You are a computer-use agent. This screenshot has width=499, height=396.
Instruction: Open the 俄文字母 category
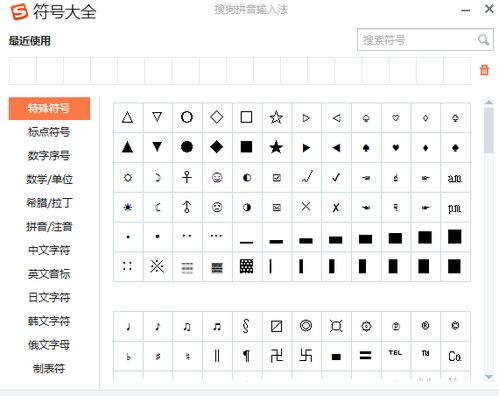point(49,345)
